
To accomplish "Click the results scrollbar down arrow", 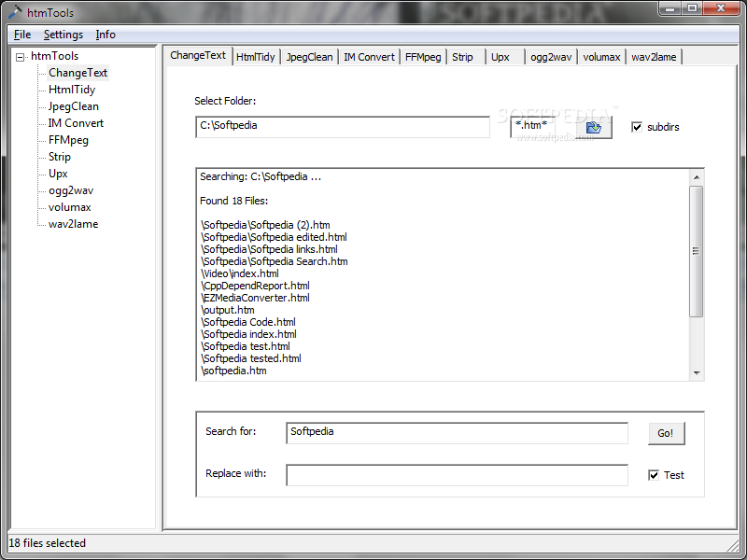I will pyautogui.click(x=697, y=372).
